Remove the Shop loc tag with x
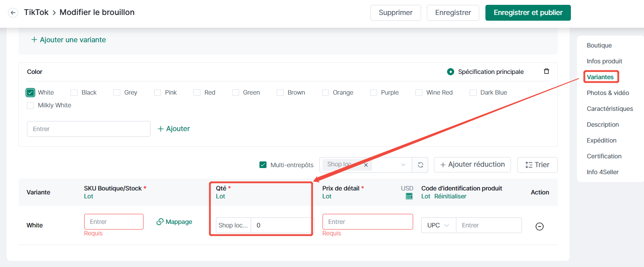Viewport: 644px width, 267px height. tap(366, 165)
